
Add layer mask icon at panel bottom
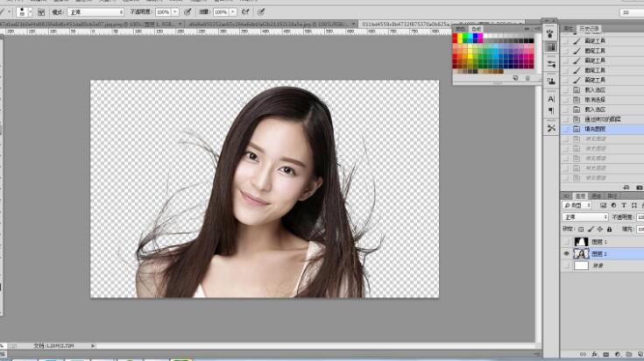pyautogui.click(x=605, y=354)
